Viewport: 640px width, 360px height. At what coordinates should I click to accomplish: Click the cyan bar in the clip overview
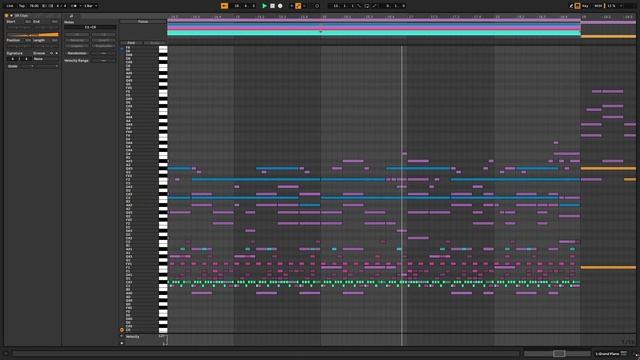[x=373, y=33]
